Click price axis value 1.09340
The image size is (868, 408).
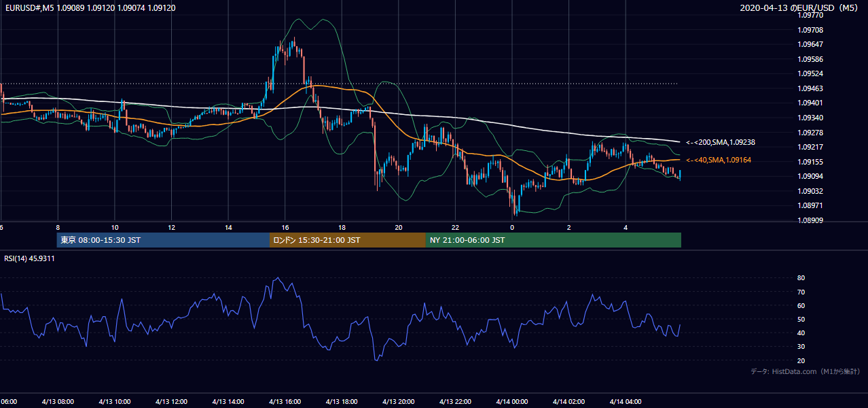[811, 118]
